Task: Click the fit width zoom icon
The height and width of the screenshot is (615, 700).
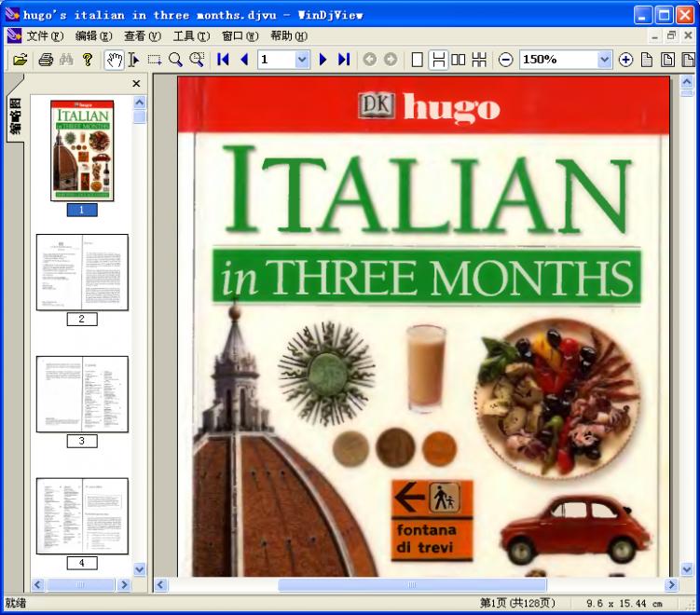Action: click(688, 60)
